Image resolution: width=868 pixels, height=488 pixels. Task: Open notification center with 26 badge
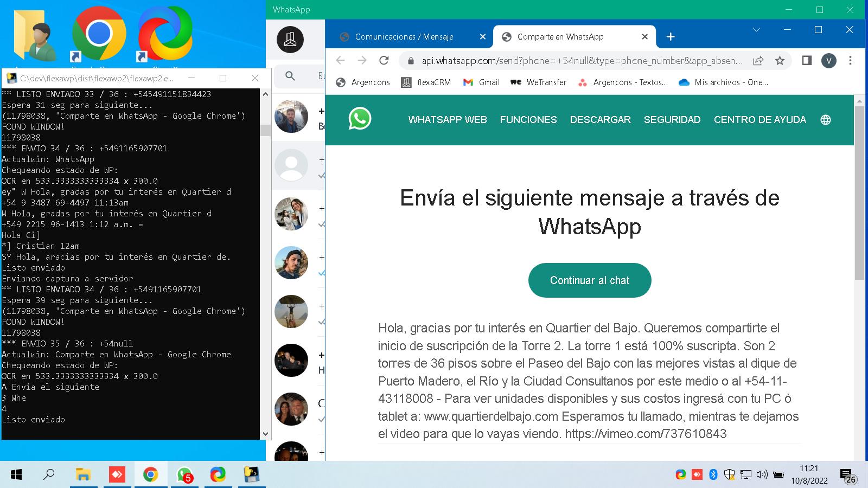point(848,476)
